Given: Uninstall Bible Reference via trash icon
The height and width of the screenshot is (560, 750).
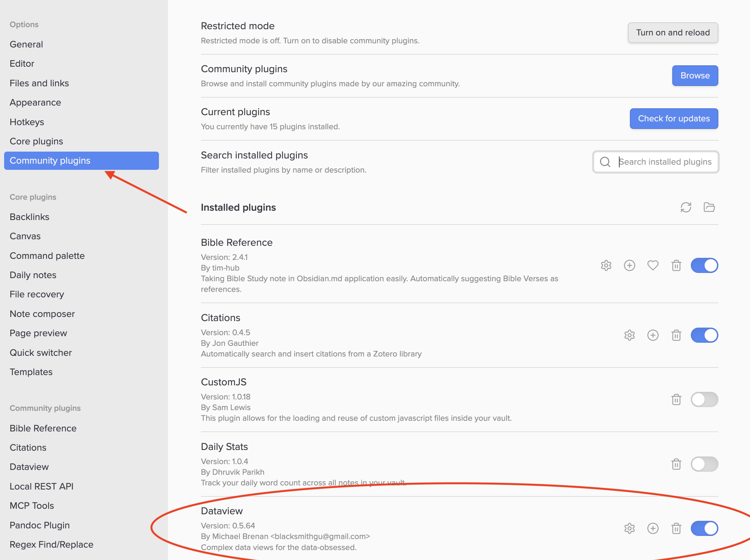Looking at the screenshot, I should tap(676, 265).
